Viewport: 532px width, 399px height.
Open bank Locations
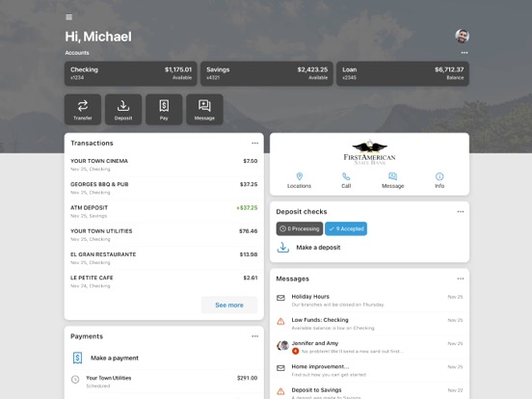[299, 180]
